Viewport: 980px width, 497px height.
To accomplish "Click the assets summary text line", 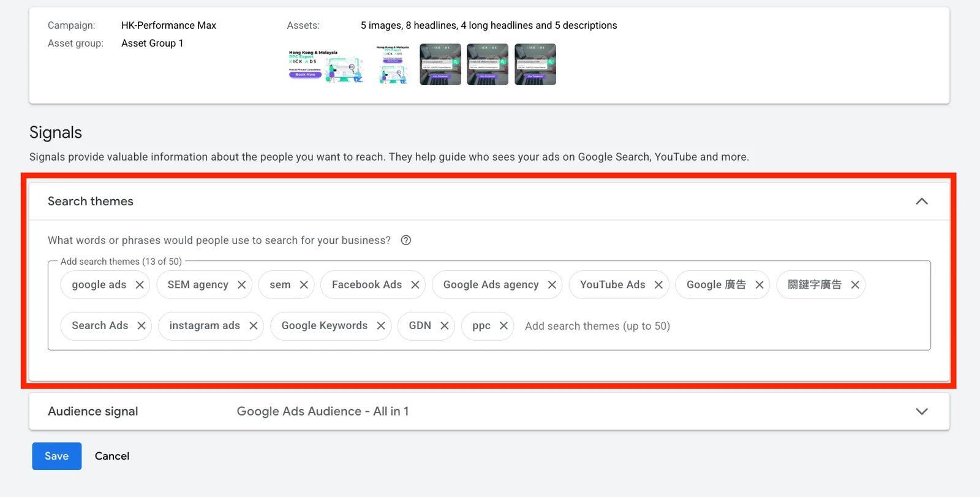I will point(489,26).
